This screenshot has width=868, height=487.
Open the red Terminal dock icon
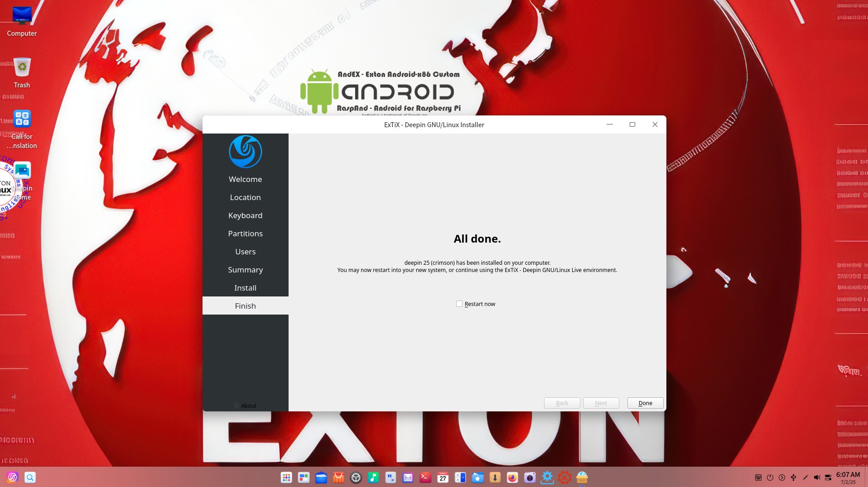pyautogui.click(x=425, y=477)
